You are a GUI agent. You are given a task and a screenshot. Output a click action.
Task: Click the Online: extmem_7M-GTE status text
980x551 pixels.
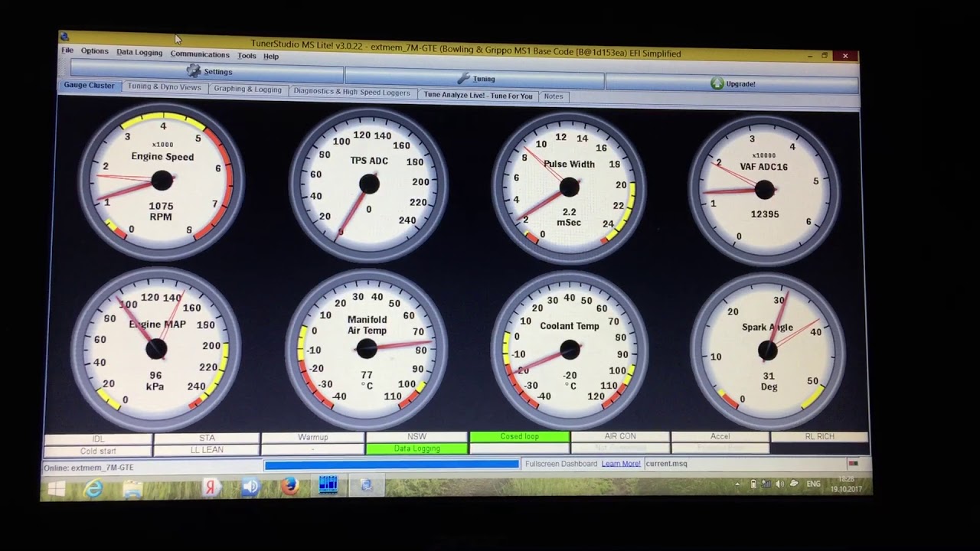(x=89, y=468)
